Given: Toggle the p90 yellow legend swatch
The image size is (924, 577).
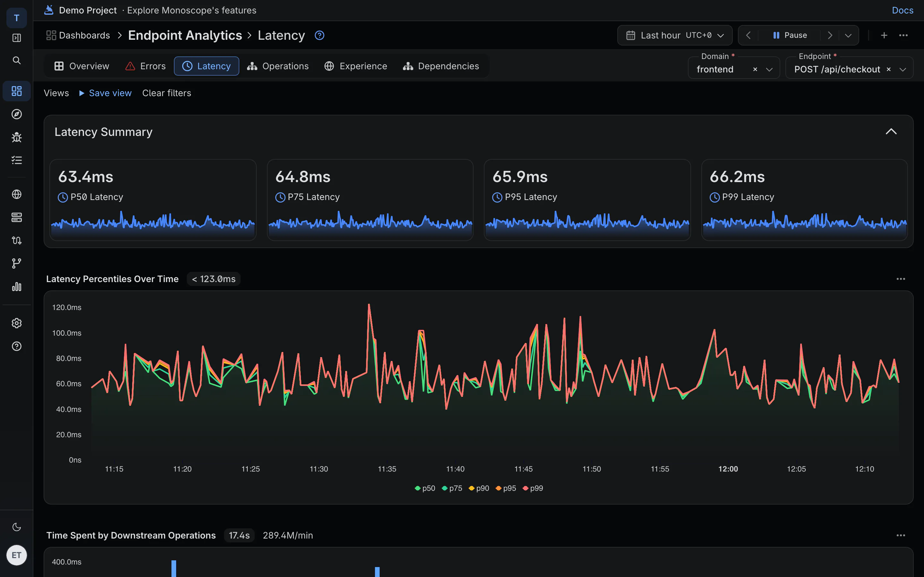Looking at the screenshot, I should [472, 488].
